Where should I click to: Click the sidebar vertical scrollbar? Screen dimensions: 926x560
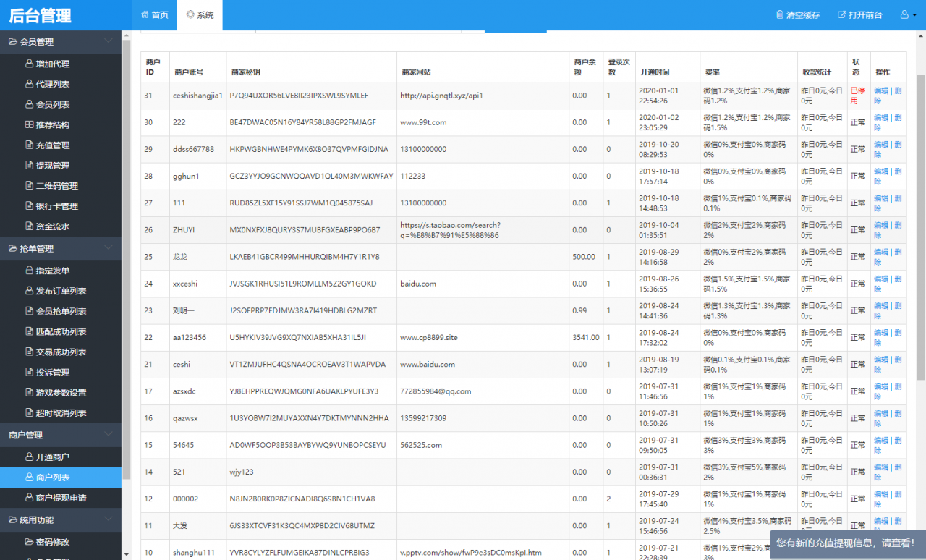(126, 260)
